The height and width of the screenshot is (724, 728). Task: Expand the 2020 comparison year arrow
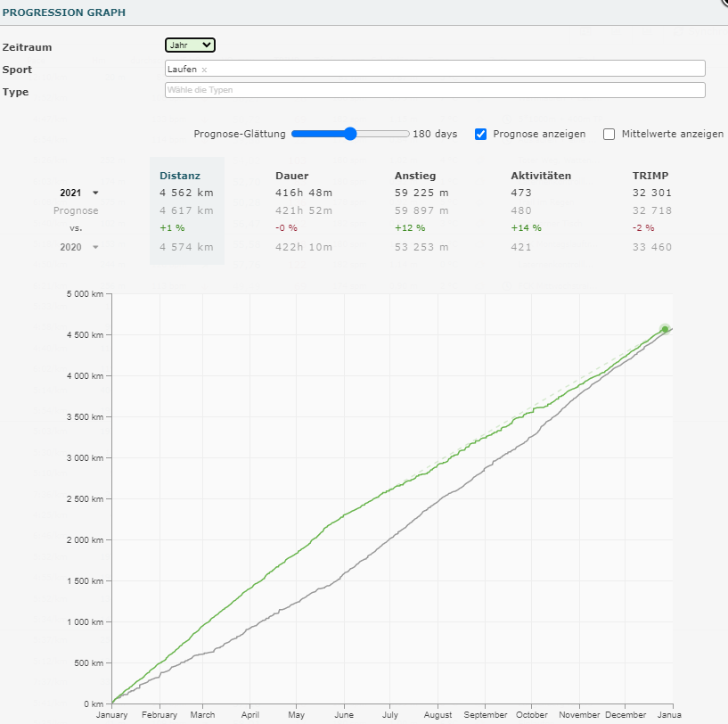[x=95, y=247]
